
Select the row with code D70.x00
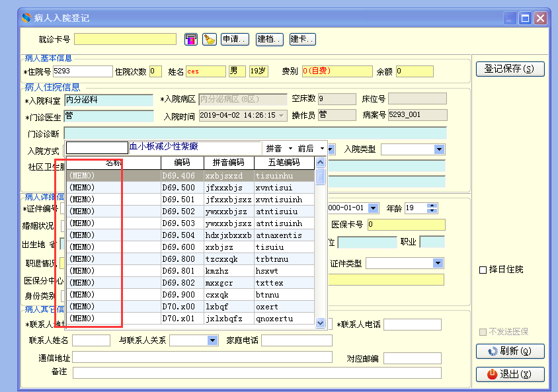[x=190, y=307]
